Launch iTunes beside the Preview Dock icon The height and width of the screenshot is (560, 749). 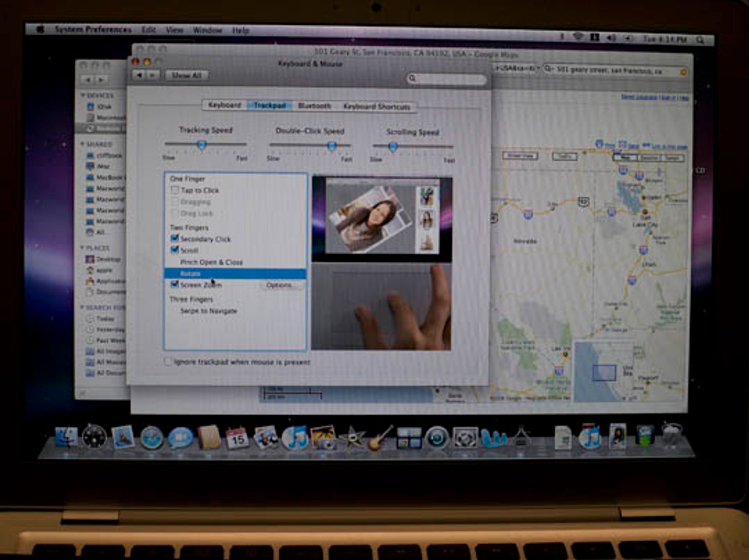(295, 437)
